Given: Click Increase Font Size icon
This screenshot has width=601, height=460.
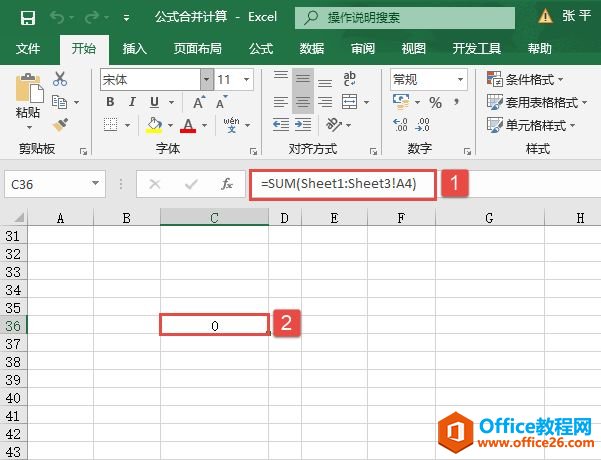Looking at the screenshot, I should (199, 102).
